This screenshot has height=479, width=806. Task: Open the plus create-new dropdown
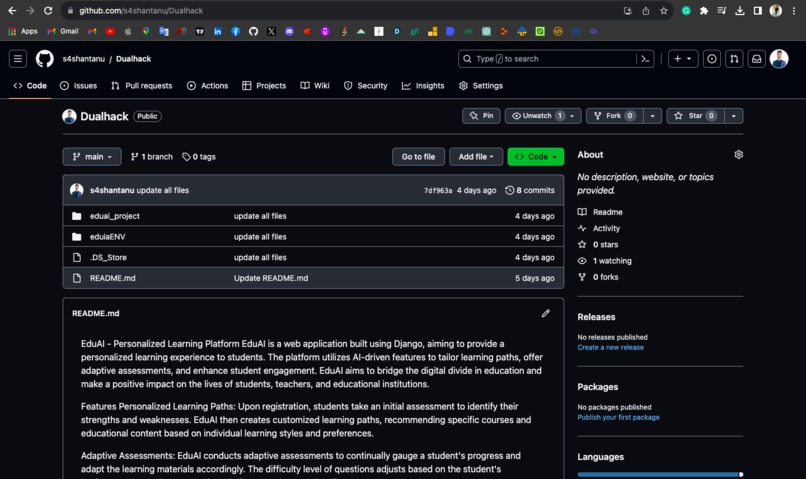[683, 59]
